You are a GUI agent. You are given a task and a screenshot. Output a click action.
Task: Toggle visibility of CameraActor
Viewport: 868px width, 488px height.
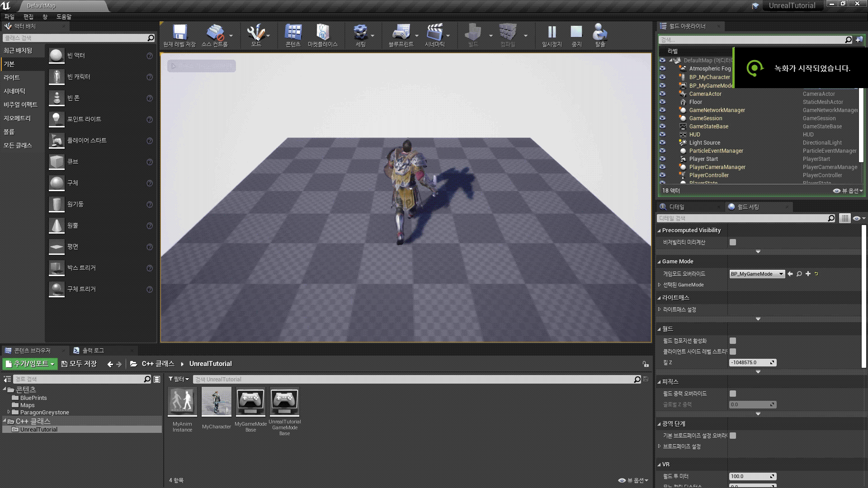pos(662,94)
